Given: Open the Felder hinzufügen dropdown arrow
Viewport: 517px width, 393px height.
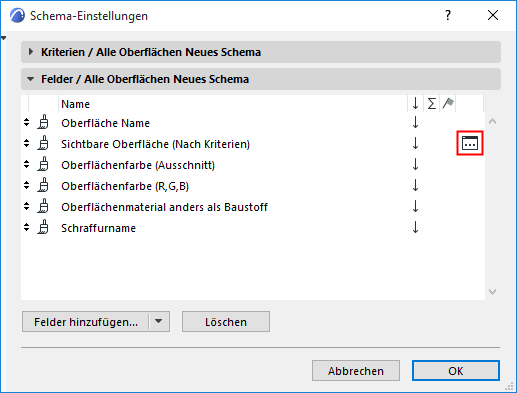Looking at the screenshot, I should (x=159, y=321).
